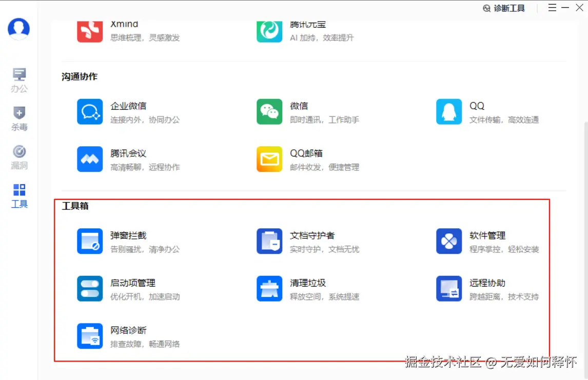This screenshot has height=380, width=588.
Task: Click the 思维梳理，灵感激发 description
Action: pyautogui.click(x=145, y=37)
